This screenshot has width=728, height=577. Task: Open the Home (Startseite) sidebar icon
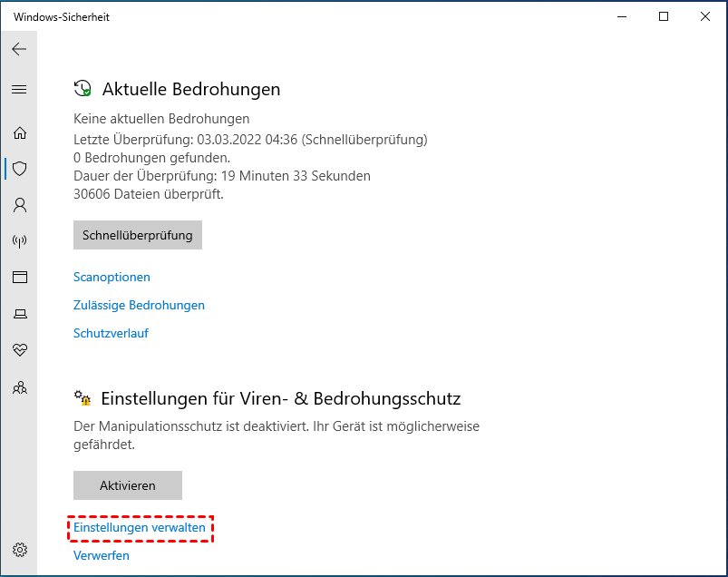click(20, 132)
